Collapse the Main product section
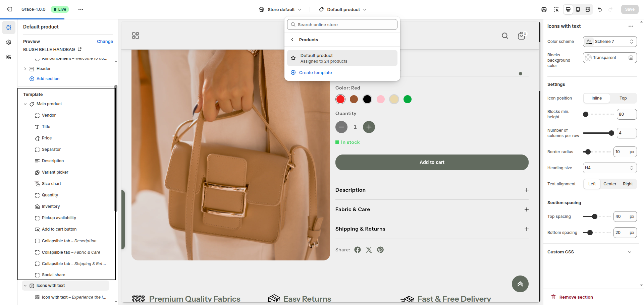This screenshot has height=305, width=644. pos(25,104)
